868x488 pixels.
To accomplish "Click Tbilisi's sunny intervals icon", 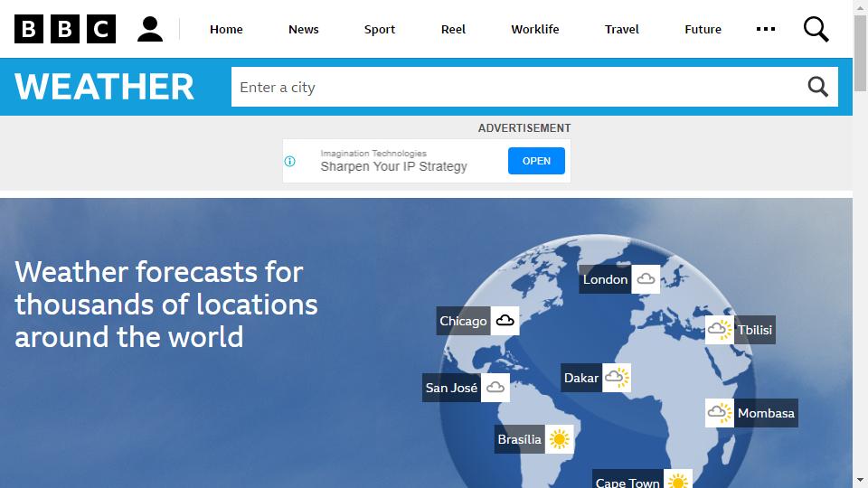I will pyautogui.click(x=719, y=330).
